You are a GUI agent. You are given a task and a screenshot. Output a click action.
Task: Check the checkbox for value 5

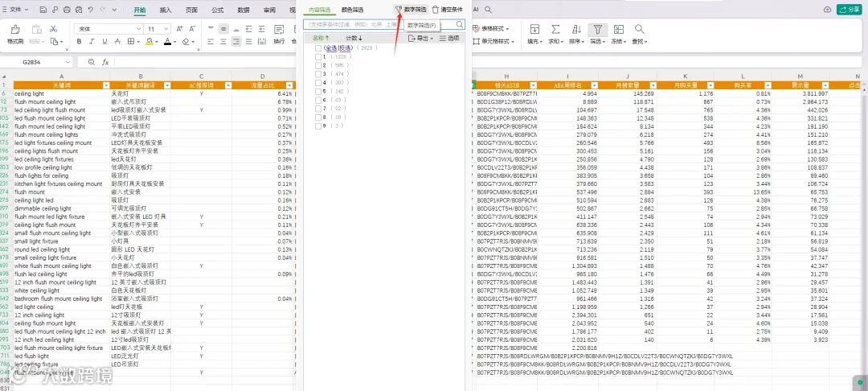[x=317, y=92]
